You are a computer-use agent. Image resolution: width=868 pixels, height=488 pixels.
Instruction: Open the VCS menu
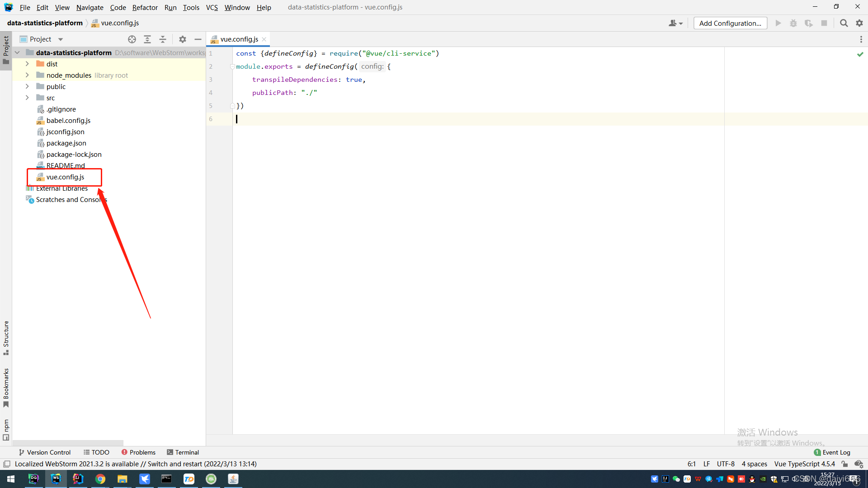pos(212,7)
